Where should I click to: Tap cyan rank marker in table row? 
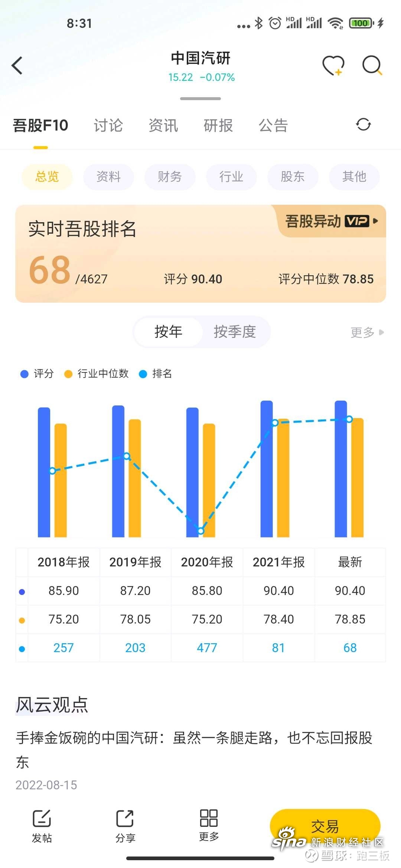[x=22, y=649]
